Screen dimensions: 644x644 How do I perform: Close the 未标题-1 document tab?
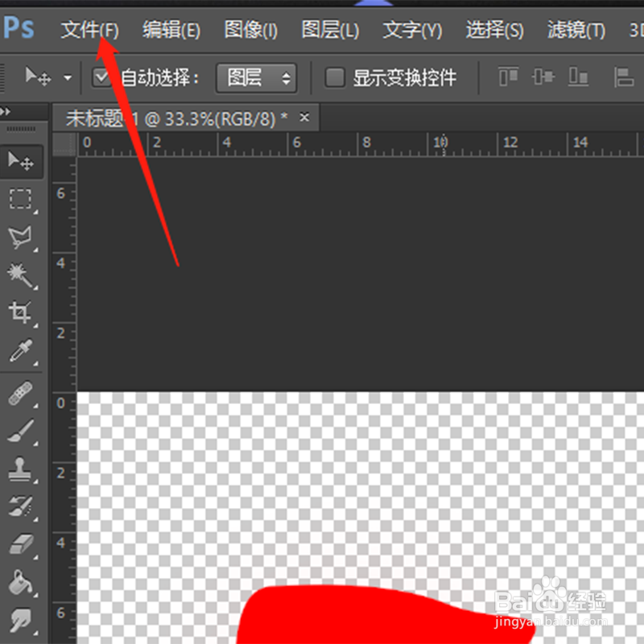tap(304, 118)
